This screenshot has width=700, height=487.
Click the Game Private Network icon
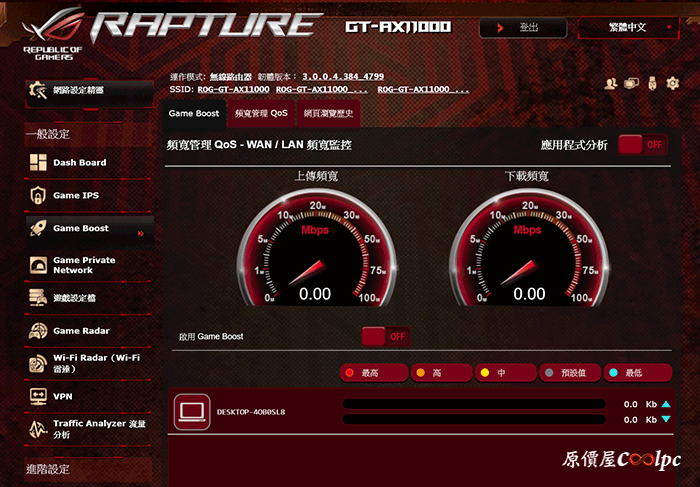tap(38, 265)
